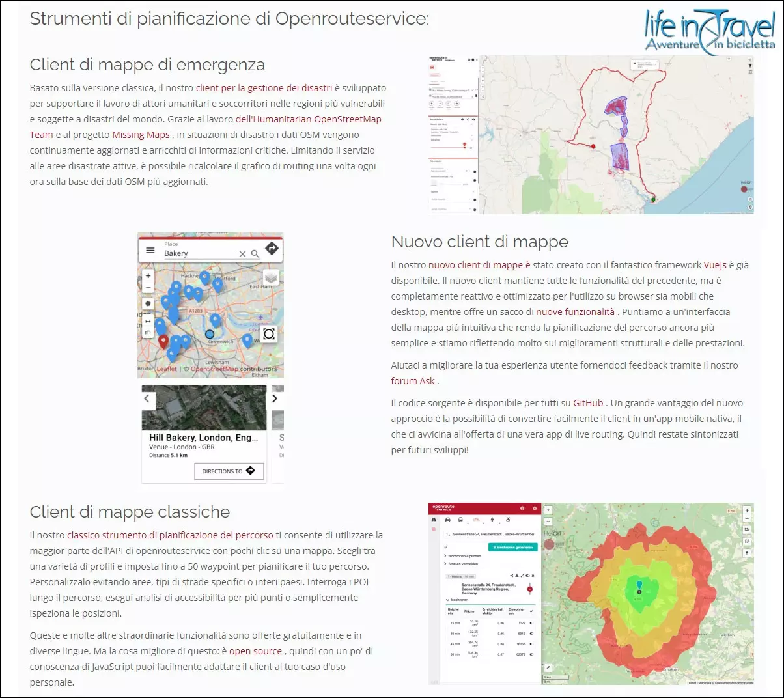784x698 pixels.
Task: Click the magnifier search icon beside Bakery
Action: tap(255, 254)
